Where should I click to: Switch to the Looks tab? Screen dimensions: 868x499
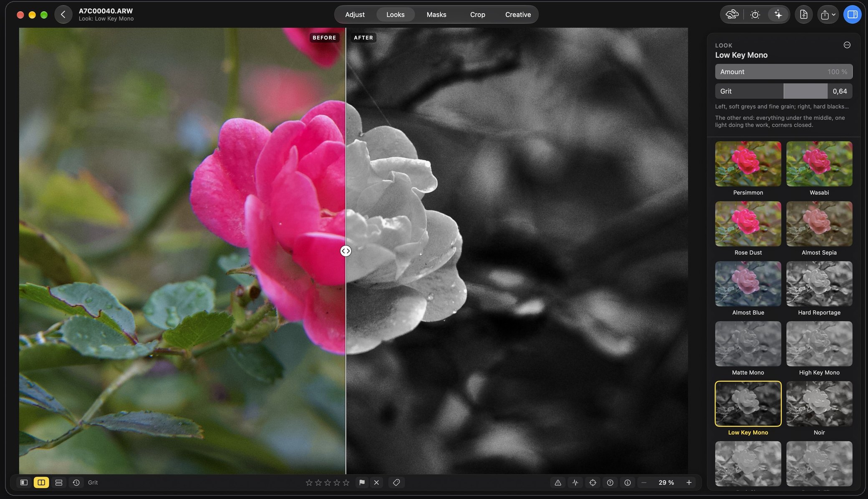(395, 15)
